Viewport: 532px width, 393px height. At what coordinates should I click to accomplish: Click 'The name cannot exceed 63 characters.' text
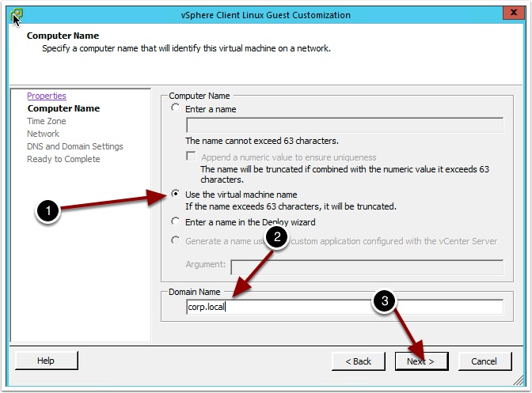tap(262, 141)
